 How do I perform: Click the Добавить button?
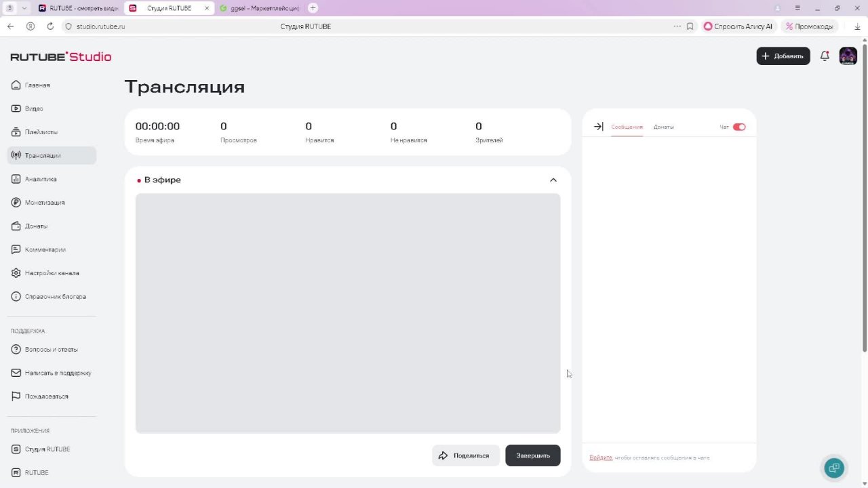pyautogui.click(x=783, y=56)
